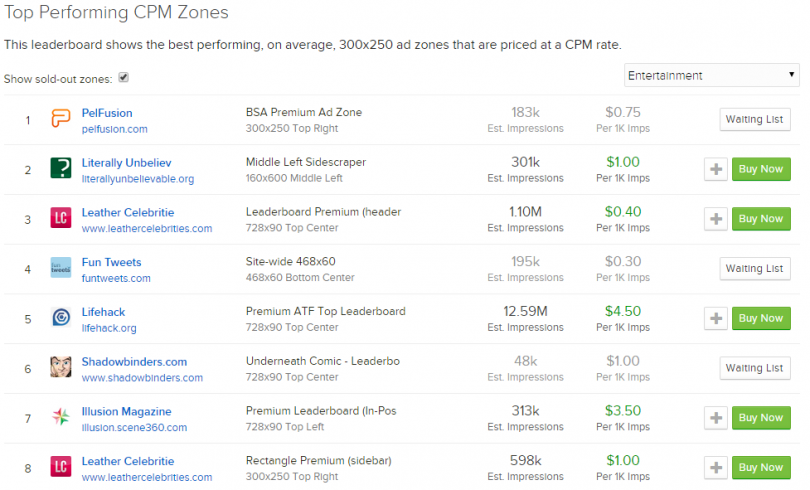Open the Shadowbinders.com publisher link
This screenshot has height=490, width=810.
[x=134, y=361]
